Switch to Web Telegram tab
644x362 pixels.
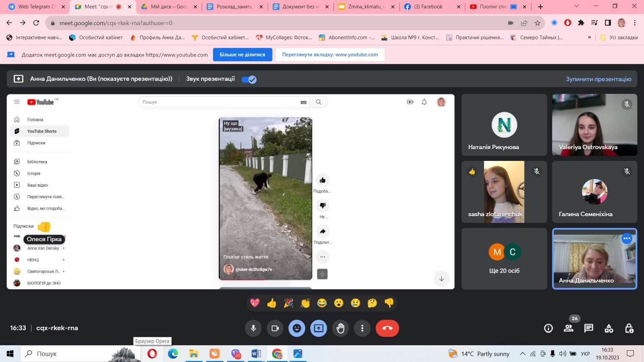36,7
